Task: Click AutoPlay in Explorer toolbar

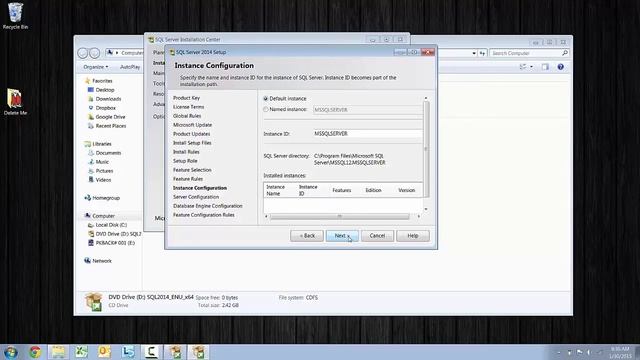Action: tap(130, 67)
